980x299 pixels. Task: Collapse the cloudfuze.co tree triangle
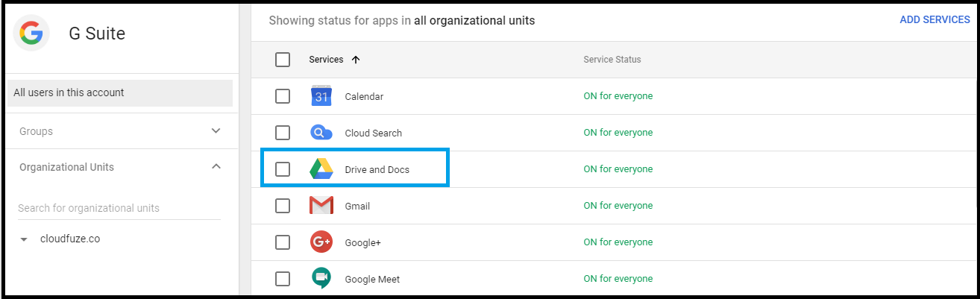[x=25, y=240]
